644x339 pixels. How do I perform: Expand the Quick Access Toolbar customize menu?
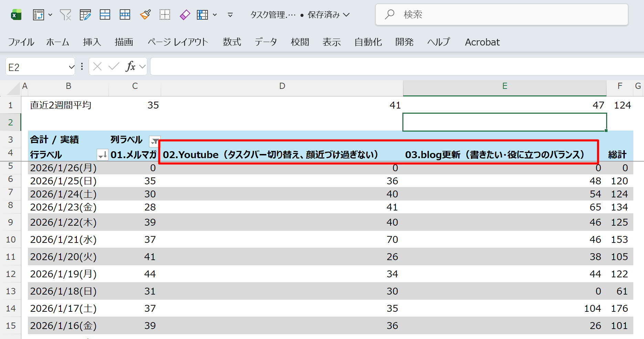[x=230, y=15]
